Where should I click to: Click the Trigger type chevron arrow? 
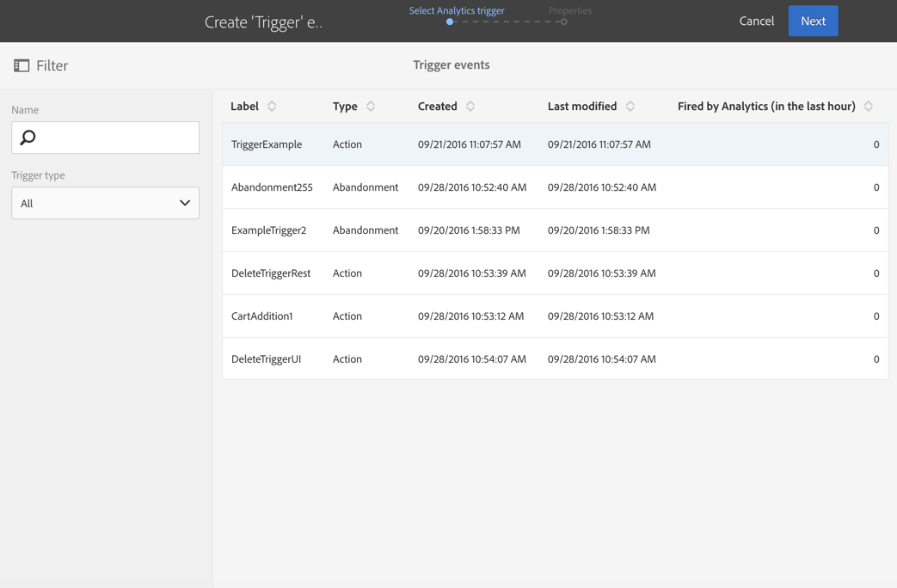(x=185, y=203)
